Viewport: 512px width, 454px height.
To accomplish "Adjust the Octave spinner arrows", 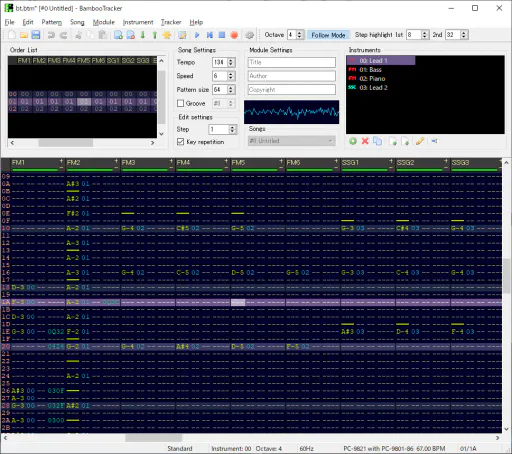I will click(x=299, y=35).
